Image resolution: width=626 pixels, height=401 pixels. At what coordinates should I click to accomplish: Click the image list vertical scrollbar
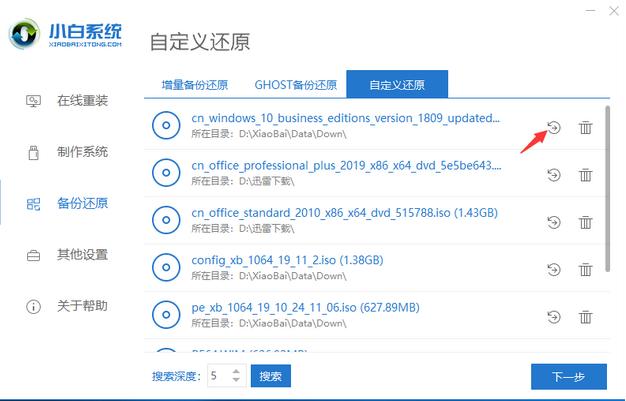607,189
